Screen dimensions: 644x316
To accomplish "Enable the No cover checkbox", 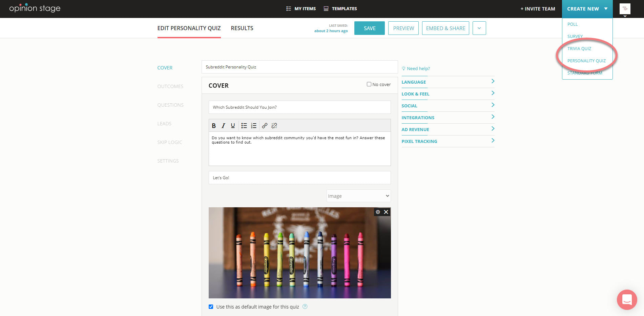I will click(369, 84).
